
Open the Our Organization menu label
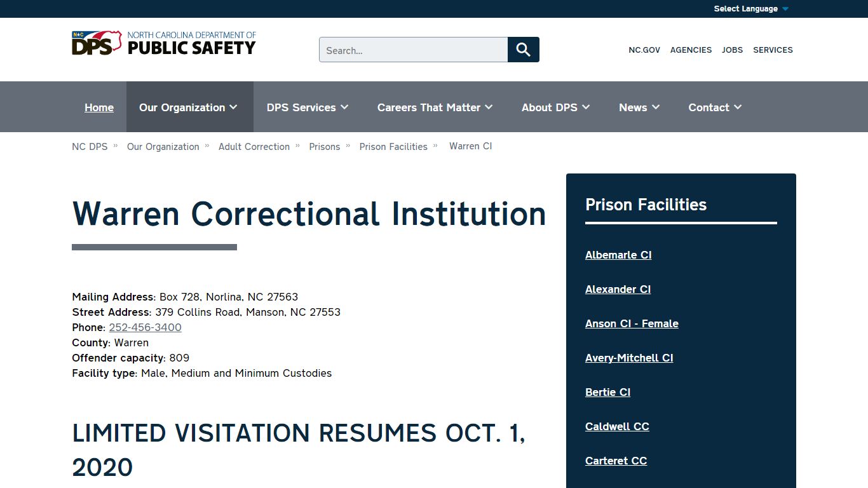(x=182, y=107)
